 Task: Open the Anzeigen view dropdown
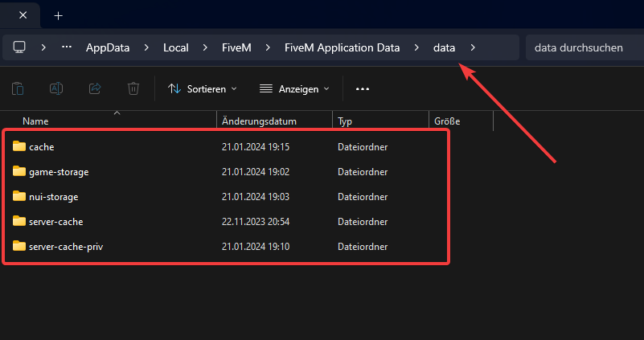click(x=294, y=88)
